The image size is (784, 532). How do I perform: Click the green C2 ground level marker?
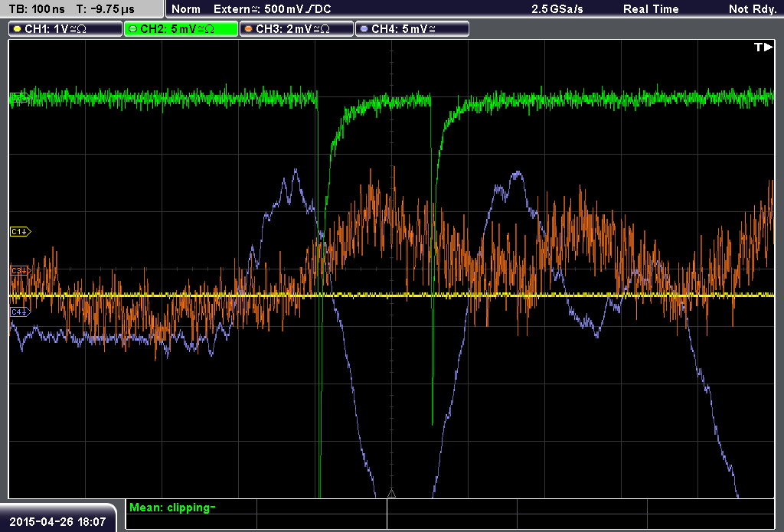[19, 98]
